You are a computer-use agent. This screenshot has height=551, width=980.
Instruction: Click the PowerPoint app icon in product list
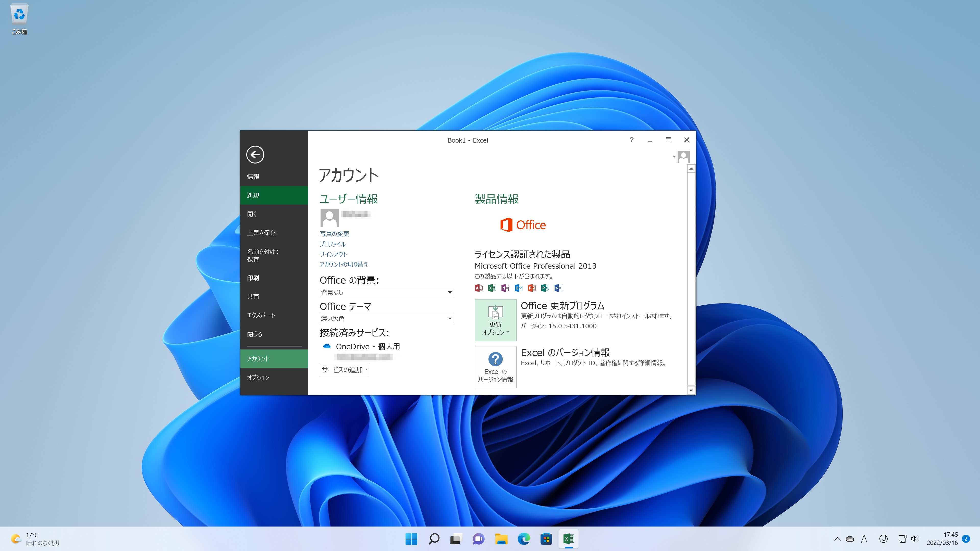(532, 288)
